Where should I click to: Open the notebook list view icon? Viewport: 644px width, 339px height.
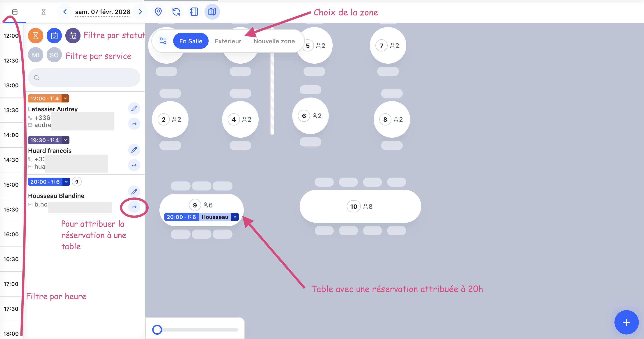pyautogui.click(x=194, y=12)
